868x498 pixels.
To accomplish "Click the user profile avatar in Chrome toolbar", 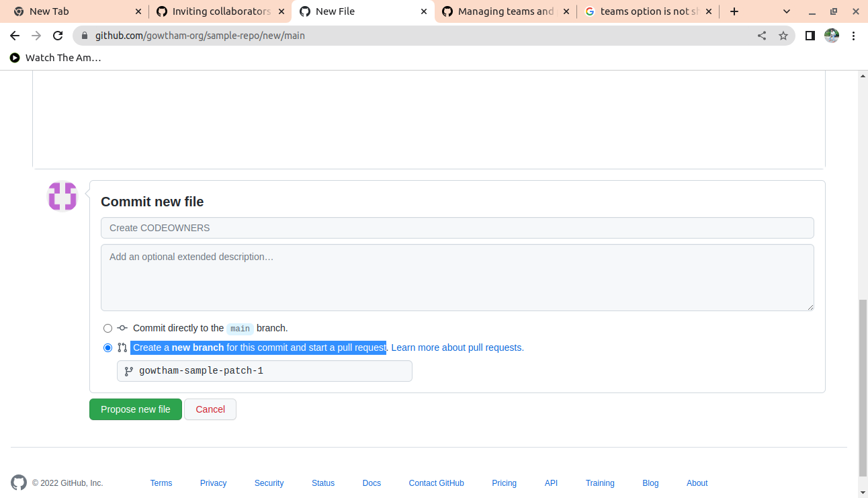I will click(x=832, y=36).
